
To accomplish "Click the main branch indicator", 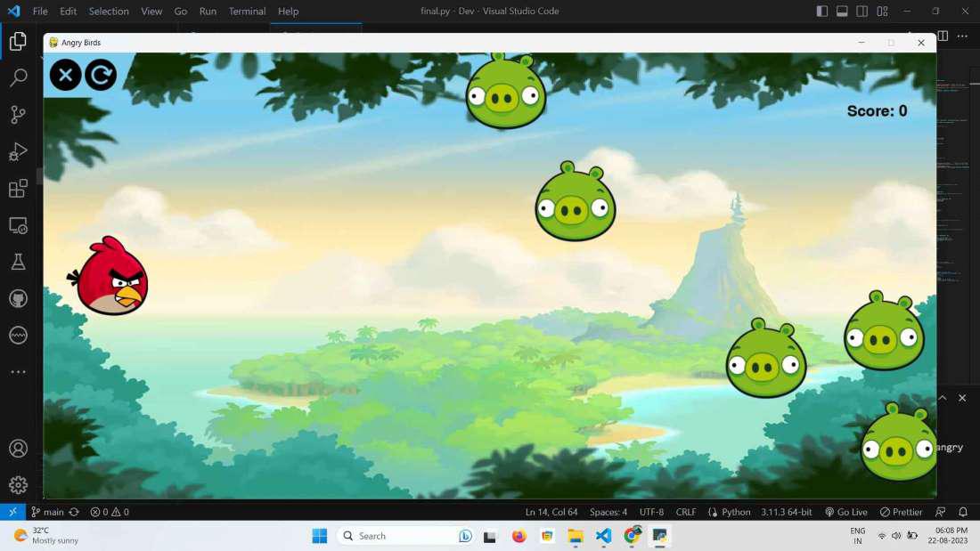I will click(x=47, y=512).
